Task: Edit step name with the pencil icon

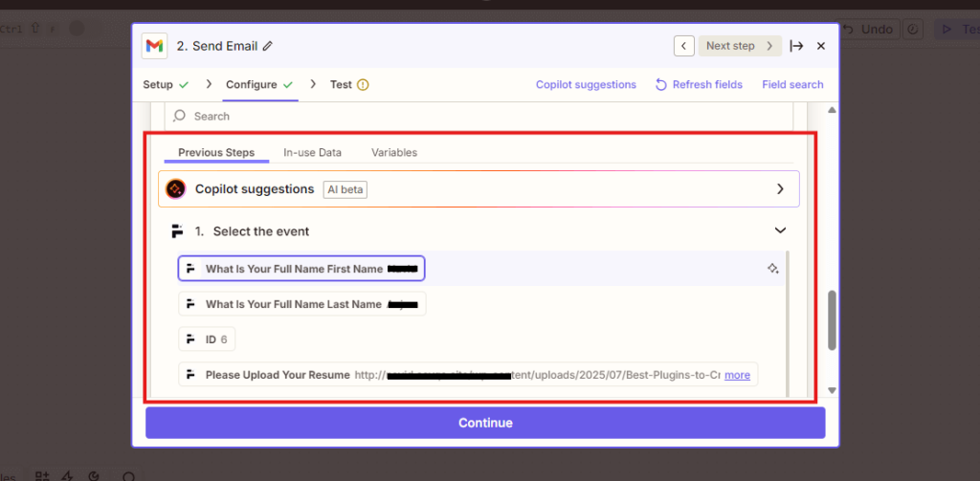Action: click(268, 46)
